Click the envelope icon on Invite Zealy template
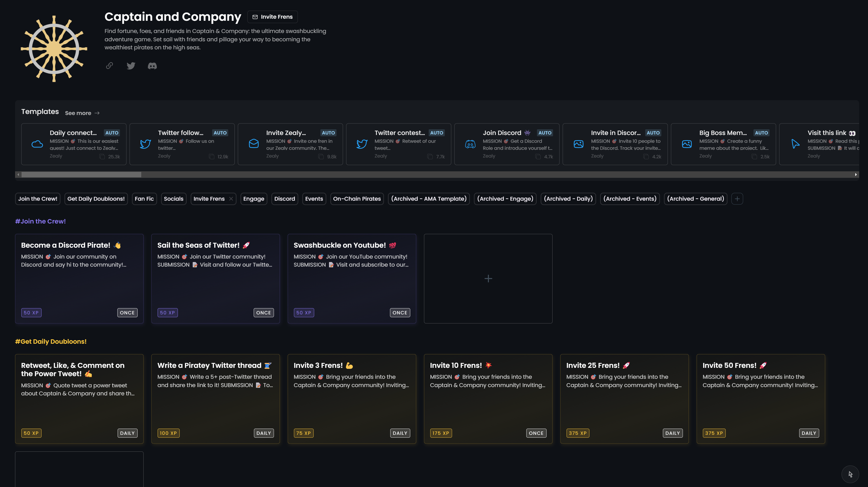Image resolution: width=868 pixels, height=487 pixels. (253, 144)
